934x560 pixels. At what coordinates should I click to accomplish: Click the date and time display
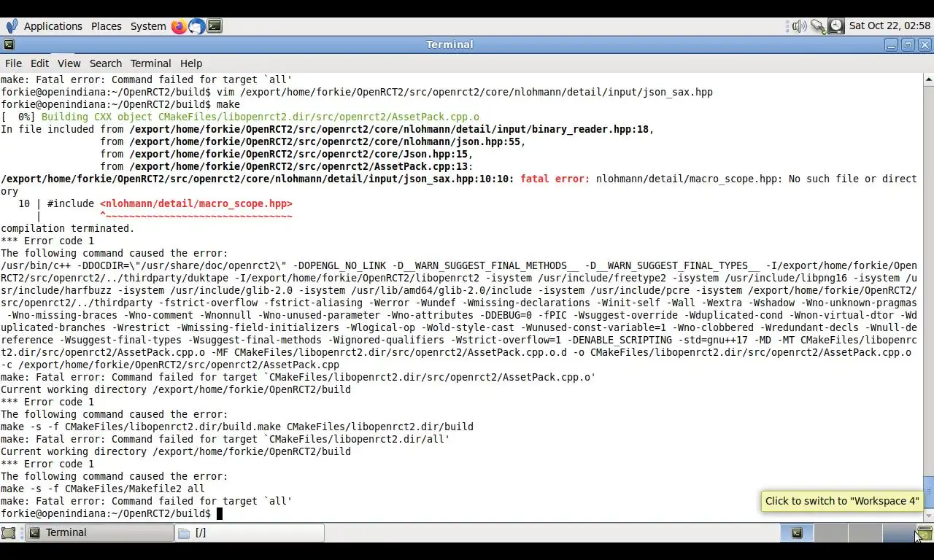889,26
